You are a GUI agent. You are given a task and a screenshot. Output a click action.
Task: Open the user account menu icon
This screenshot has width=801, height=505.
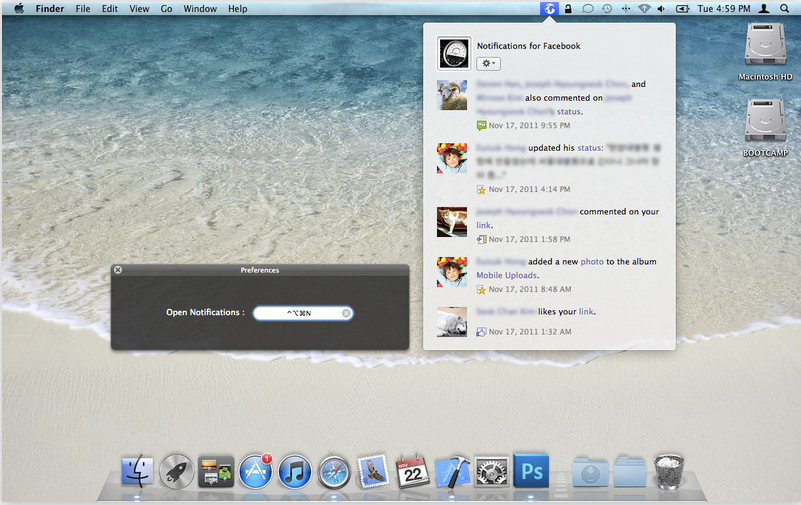pyautogui.click(x=764, y=9)
